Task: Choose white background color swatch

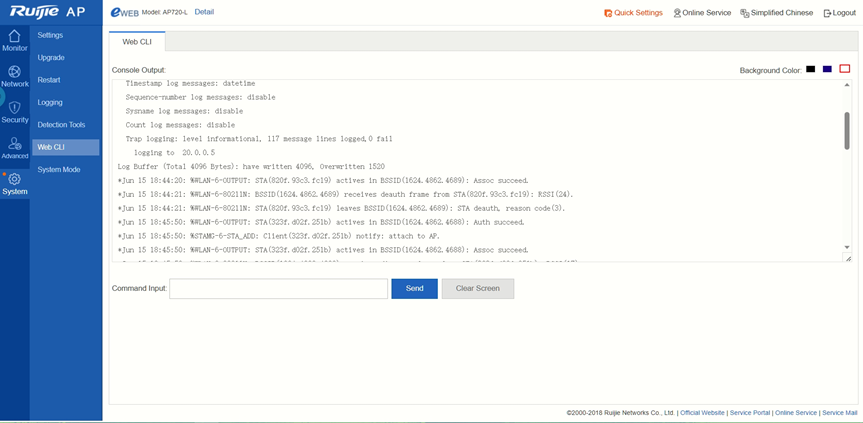Action: 844,69
